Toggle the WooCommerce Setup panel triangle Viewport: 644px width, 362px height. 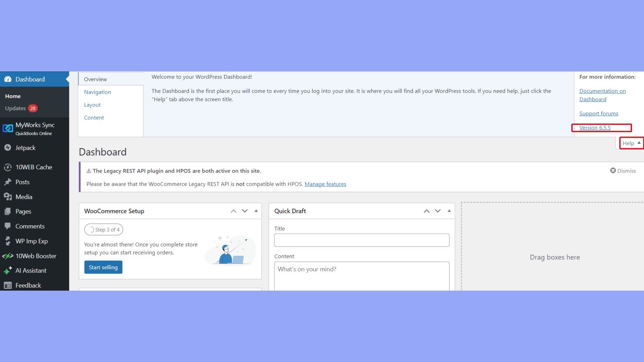pyautogui.click(x=256, y=211)
